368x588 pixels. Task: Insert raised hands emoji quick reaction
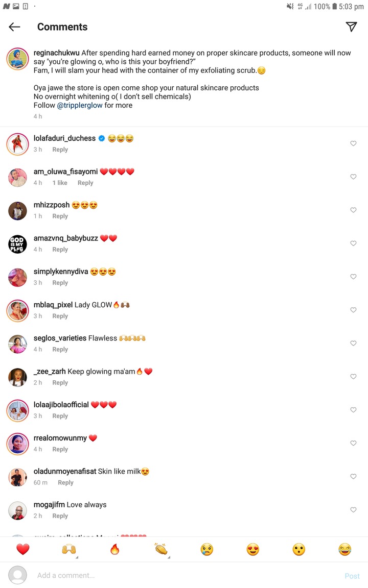(x=69, y=549)
